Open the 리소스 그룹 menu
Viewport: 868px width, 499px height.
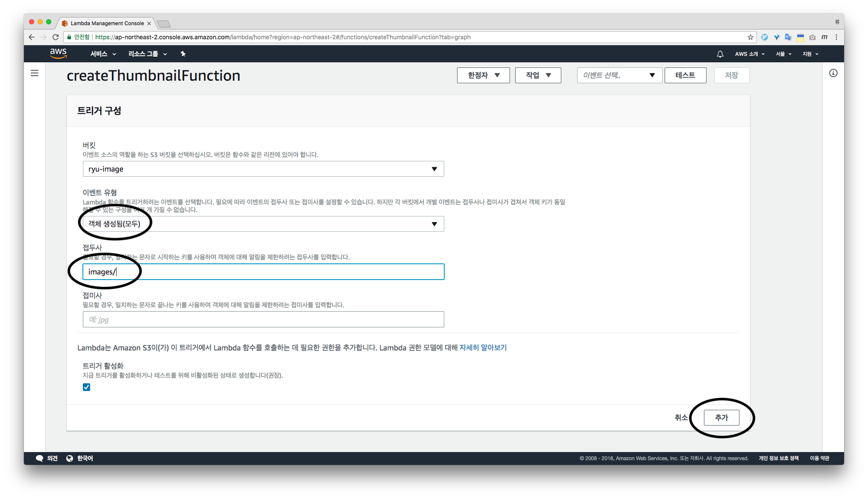(147, 54)
